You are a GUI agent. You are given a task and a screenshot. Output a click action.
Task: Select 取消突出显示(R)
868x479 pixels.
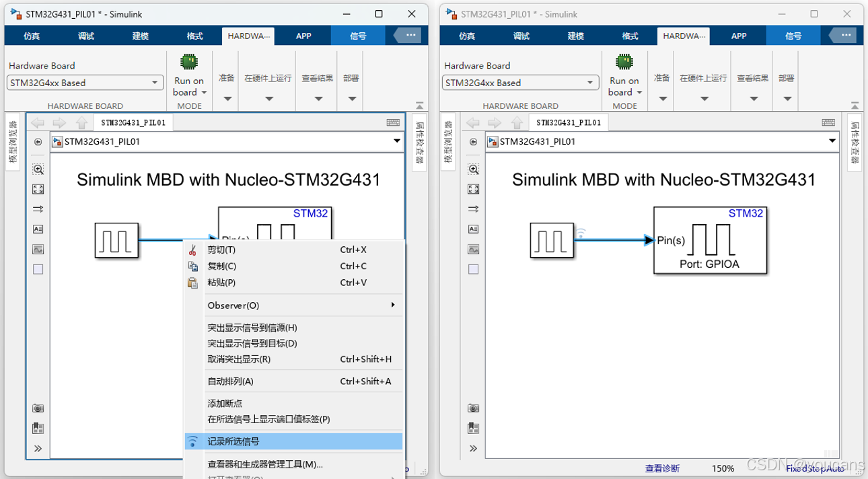click(x=294, y=359)
